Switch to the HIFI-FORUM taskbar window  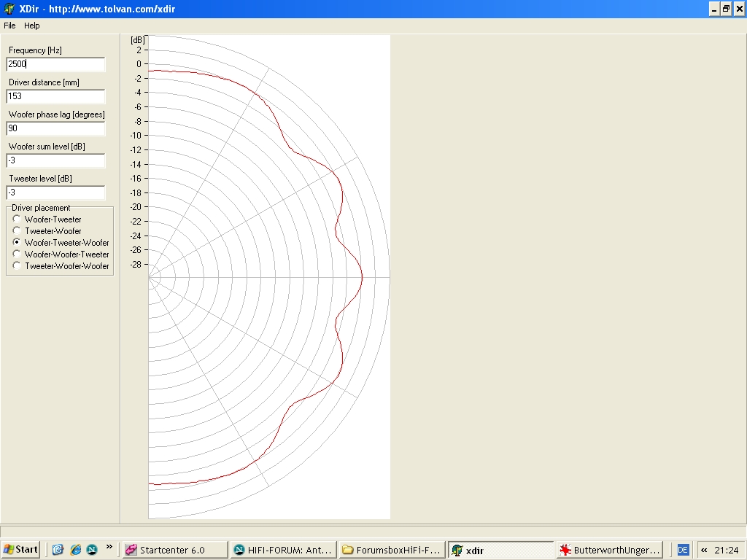[x=282, y=550]
